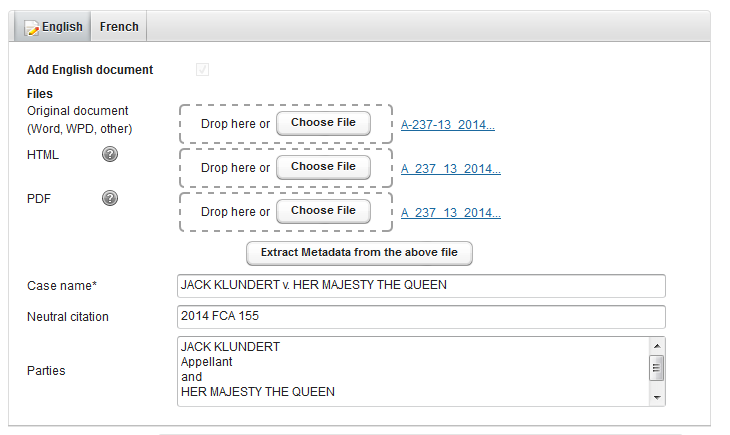The image size is (730, 435).
Task: Grab the Parties scrollbar thumb
Action: tap(657, 368)
